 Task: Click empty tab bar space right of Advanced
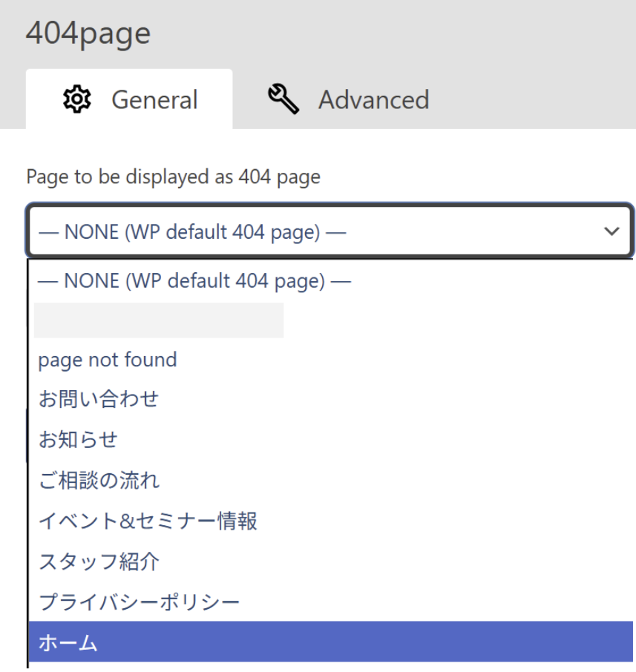(x=534, y=99)
